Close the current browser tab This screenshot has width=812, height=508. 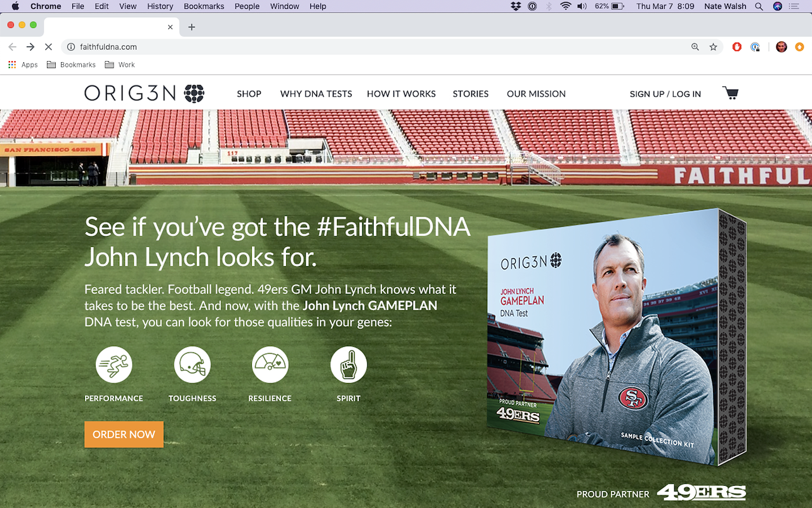pyautogui.click(x=170, y=27)
